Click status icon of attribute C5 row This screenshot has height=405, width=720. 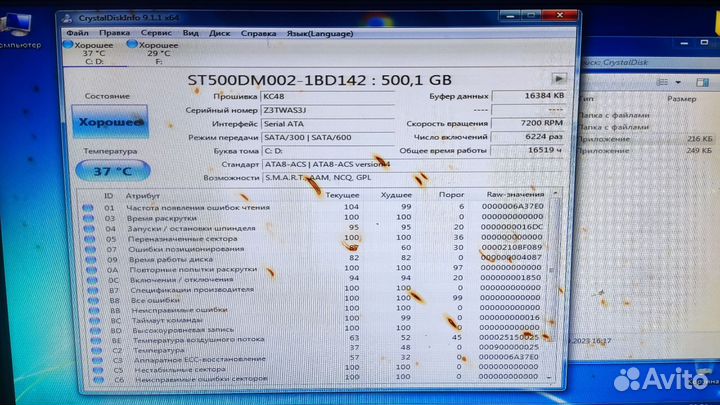point(98,370)
